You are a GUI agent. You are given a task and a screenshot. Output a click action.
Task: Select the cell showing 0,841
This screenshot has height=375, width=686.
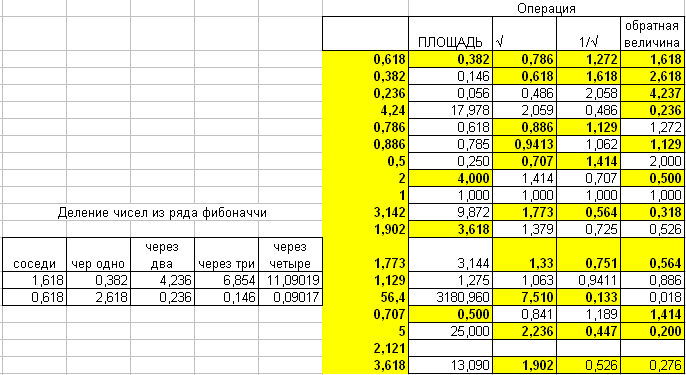(525, 314)
